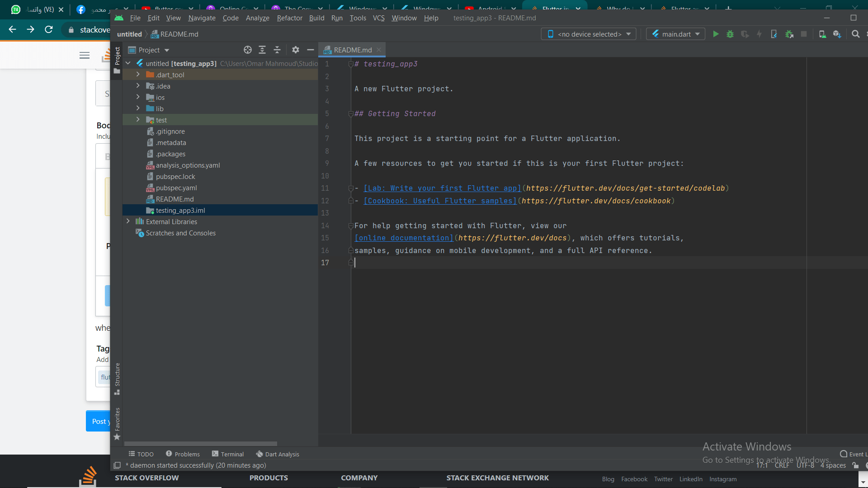
Task: Open the Dart Analysis tool window button
Action: click(x=278, y=454)
